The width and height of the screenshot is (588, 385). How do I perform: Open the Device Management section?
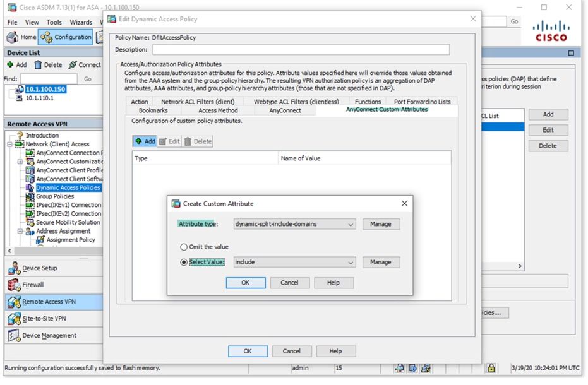coord(54,336)
